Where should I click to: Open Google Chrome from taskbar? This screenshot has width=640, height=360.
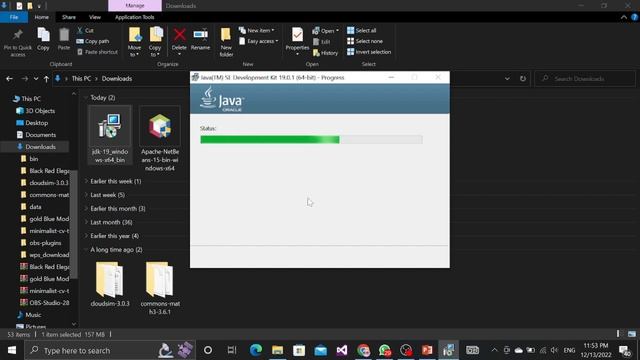[363, 350]
